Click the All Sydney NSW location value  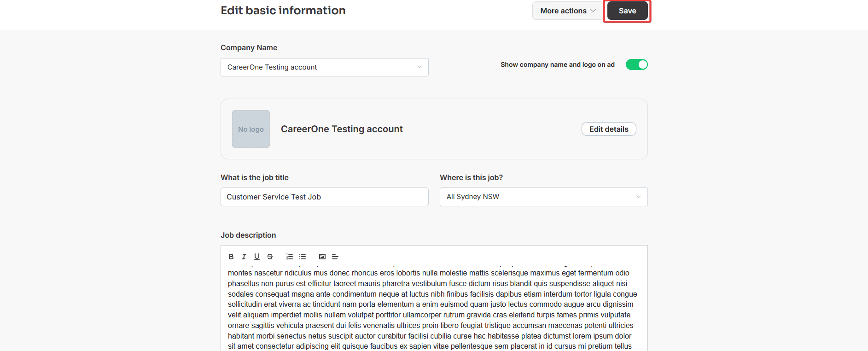pos(473,197)
